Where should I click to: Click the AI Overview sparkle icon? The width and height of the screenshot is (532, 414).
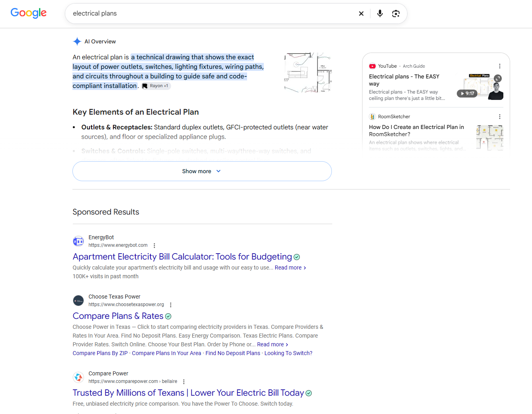click(x=77, y=41)
